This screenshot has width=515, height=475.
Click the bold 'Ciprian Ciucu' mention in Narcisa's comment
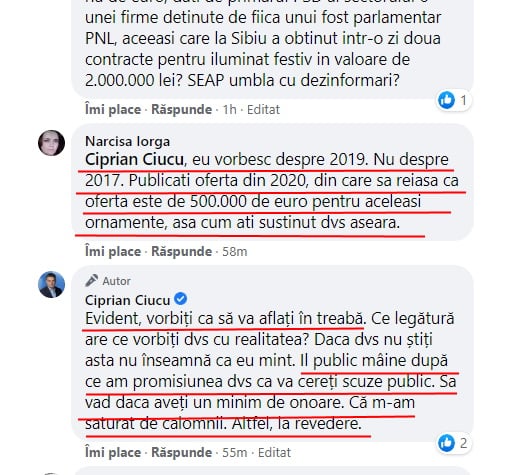[x=134, y=160]
